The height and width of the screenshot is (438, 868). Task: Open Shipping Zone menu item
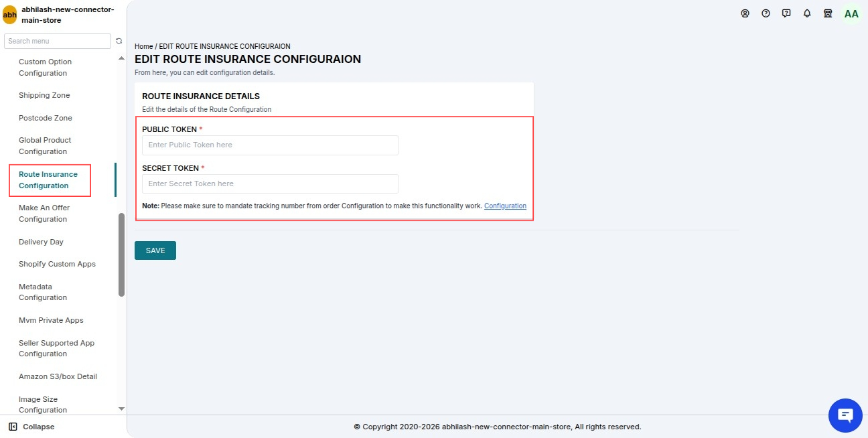(x=44, y=95)
